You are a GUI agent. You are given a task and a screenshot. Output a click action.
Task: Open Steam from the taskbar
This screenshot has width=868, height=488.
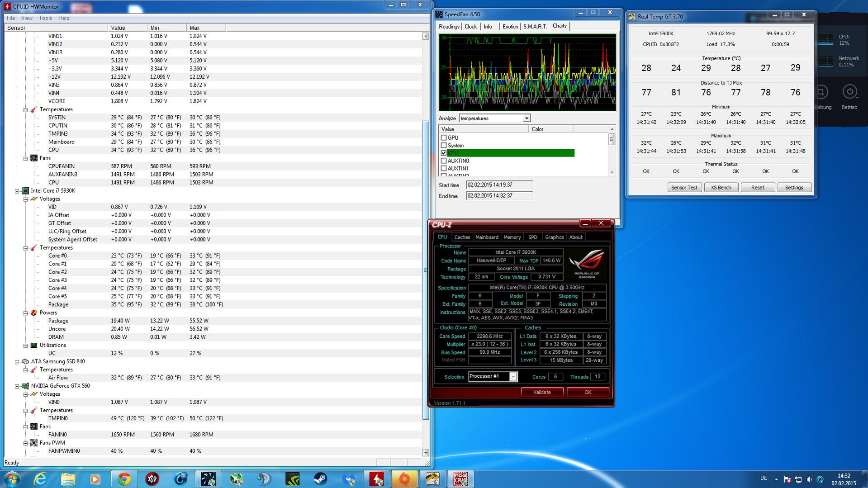(320, 479)
